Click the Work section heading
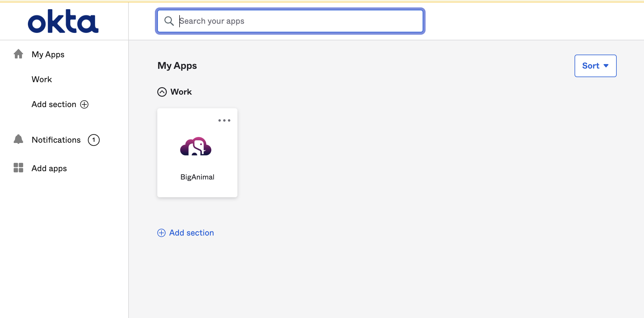Screen dimensions: 644x318 [x=181, y=92]
